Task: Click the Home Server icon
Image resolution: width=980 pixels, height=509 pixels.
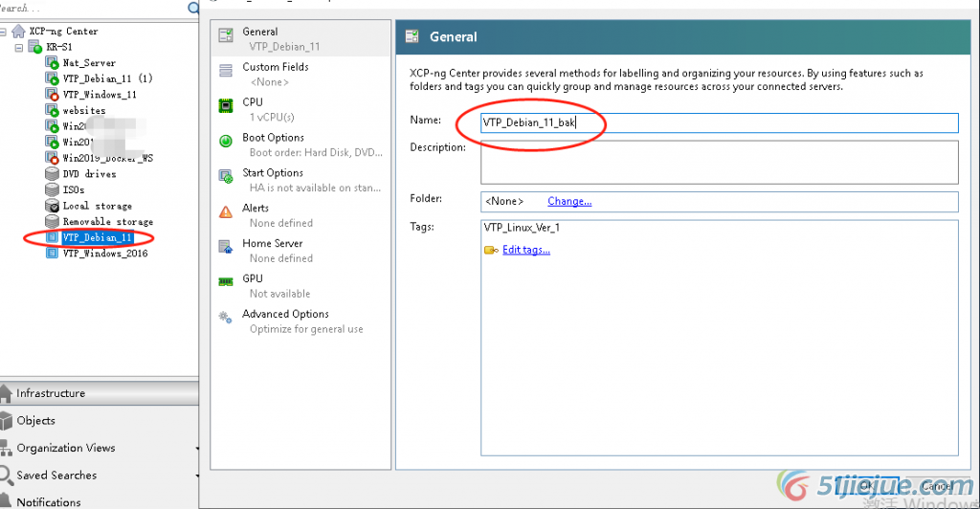Action: [x=226, y=247]
